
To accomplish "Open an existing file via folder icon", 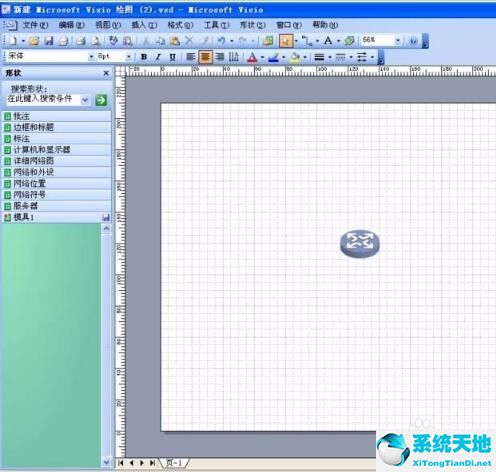I will tap(34, 41).
